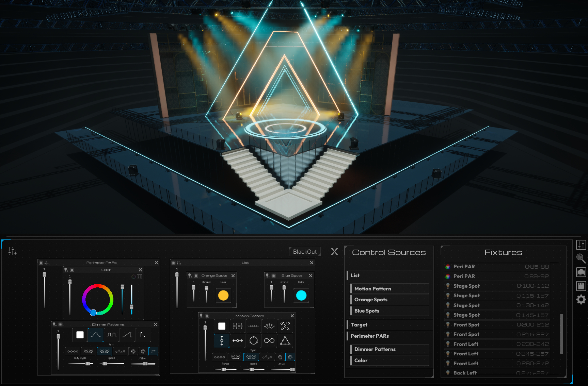Close the Motion Pattern panel
The image size is (588, 386).
pyautogui.click(x=292, y=316)
